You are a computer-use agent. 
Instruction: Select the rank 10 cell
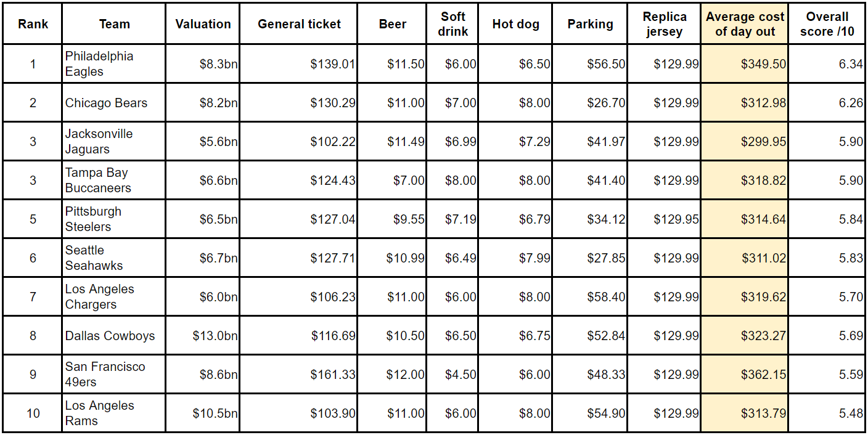33,413
